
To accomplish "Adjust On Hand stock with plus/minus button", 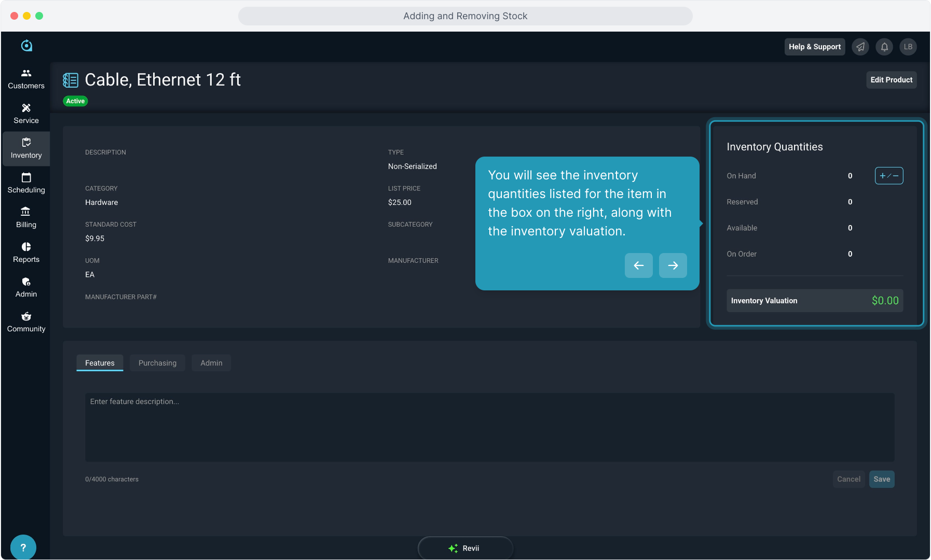I will (x=888, y=176).
